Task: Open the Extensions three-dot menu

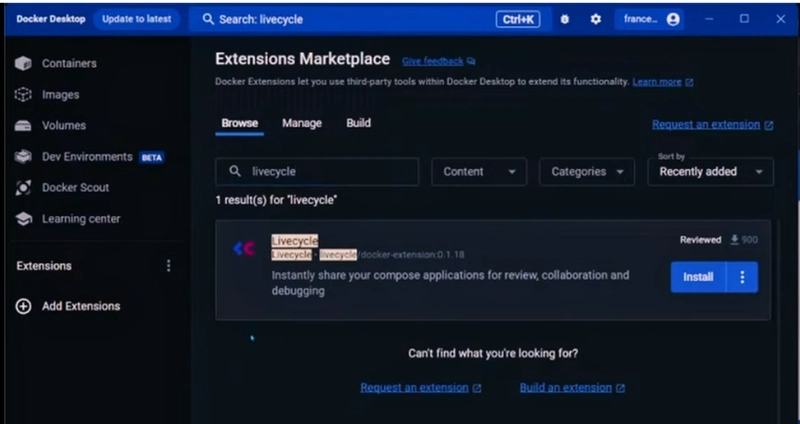Action: (168, 266)
